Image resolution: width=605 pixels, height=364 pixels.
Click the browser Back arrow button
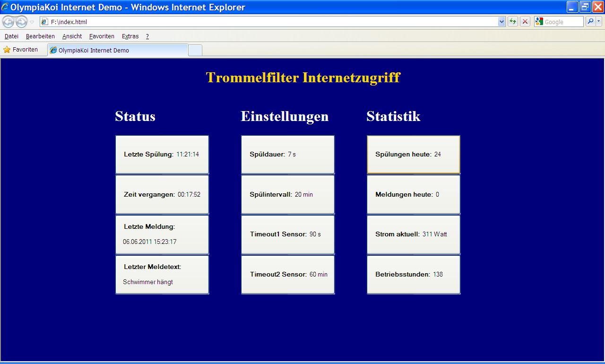click(8, 22)
